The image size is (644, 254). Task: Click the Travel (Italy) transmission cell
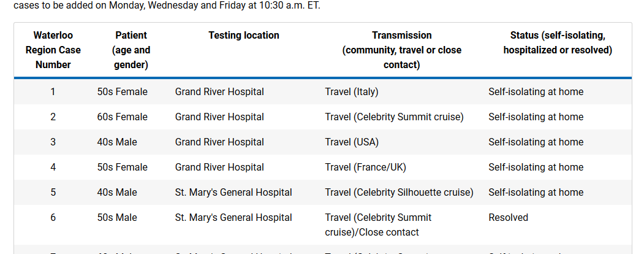pos(352,92)
